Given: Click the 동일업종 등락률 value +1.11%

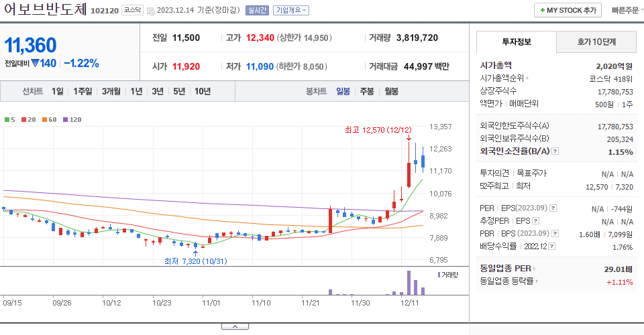Looking at the screenshot, I should tap(619, 282).
